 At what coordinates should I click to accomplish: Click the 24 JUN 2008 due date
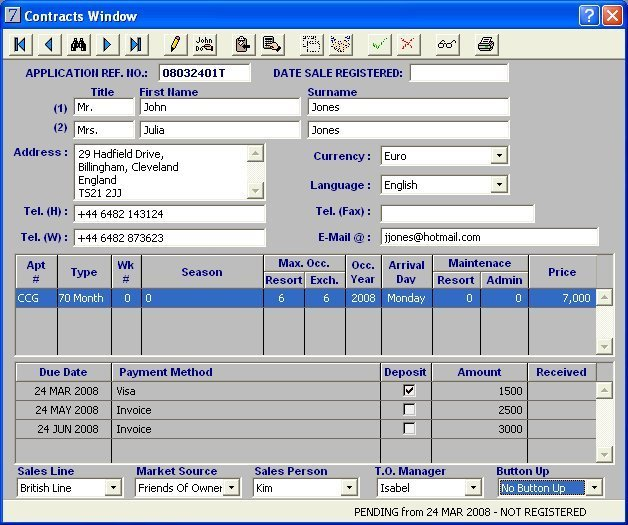(63, 429)
